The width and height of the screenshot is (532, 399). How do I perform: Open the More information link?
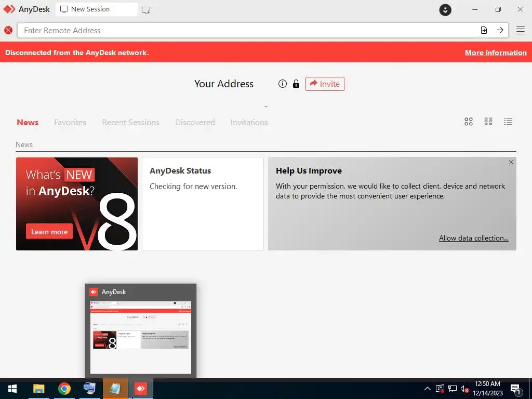point(496,52)
